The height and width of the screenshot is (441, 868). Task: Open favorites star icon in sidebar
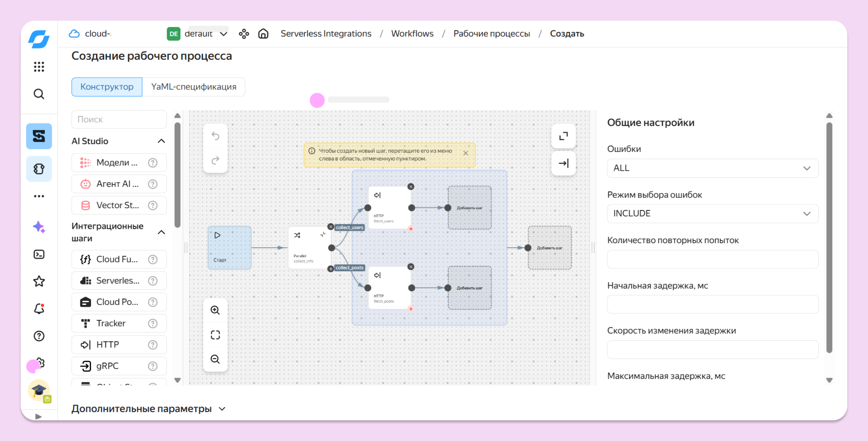(x=39, y=281)
